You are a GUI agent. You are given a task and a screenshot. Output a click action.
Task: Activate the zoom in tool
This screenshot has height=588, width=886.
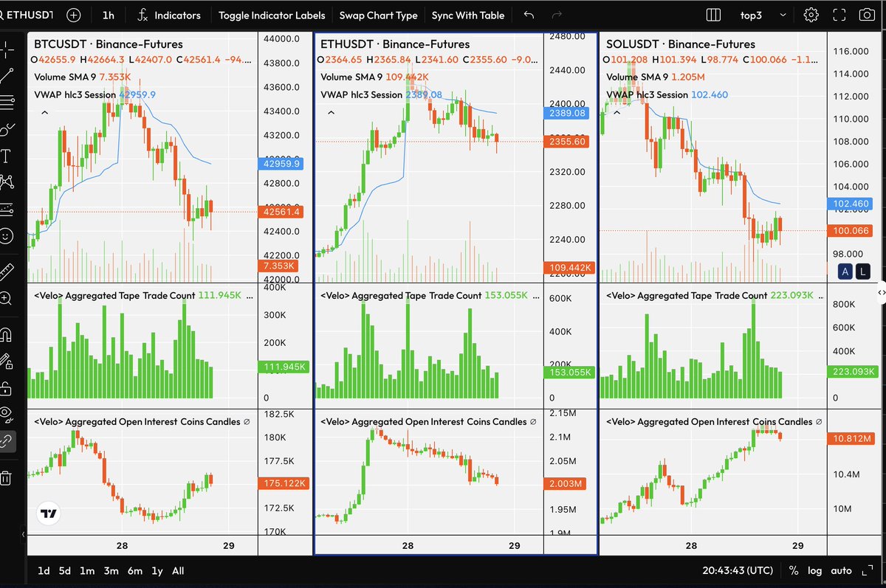point(7,298)
